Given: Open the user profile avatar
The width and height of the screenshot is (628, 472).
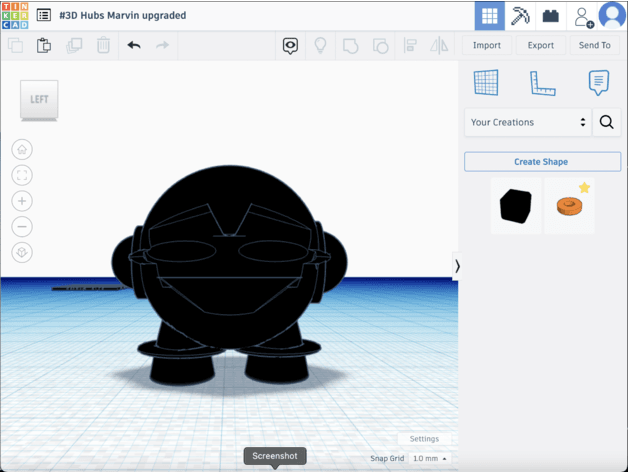Looking at the screenshot, I should [612, 15].
